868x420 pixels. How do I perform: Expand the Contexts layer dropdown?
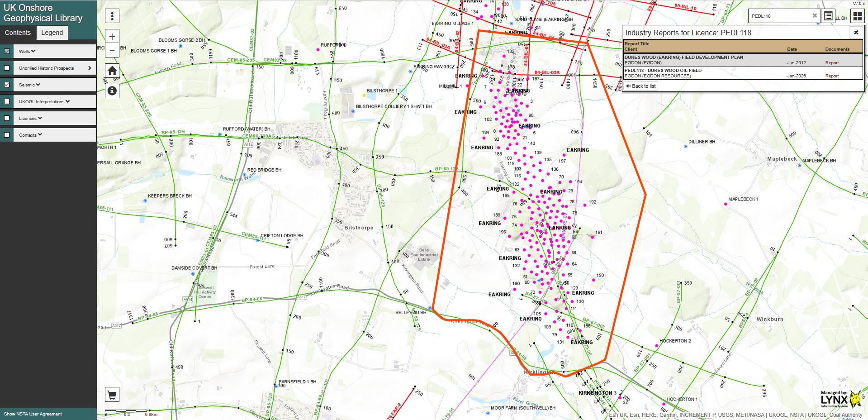click(x=40, y=135)
